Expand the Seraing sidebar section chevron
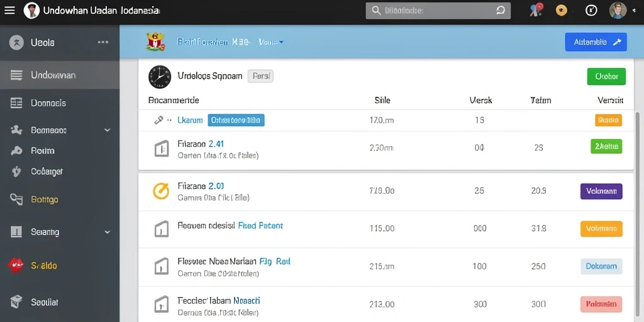Viewport: 644px width, 322px height. (x=107, y=232)
